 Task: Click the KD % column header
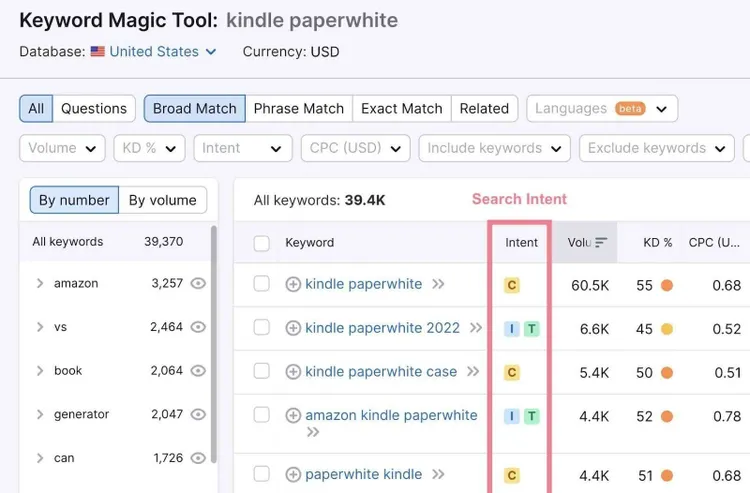click(657, 242)
